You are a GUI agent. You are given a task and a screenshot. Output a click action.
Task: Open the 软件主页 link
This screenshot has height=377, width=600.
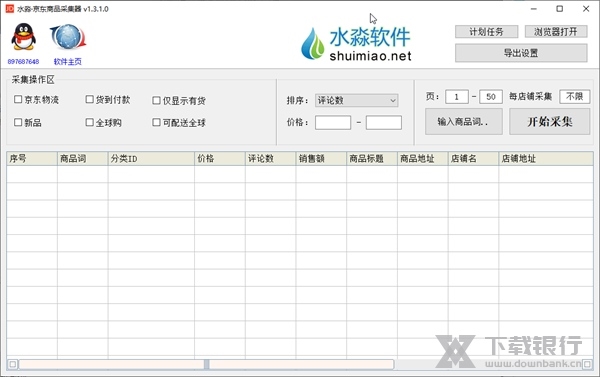pos(68,62)
